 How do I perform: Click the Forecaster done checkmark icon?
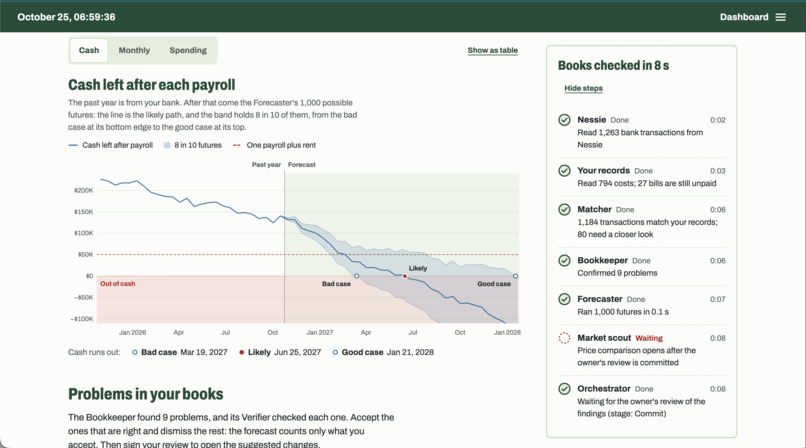point(564,299)
